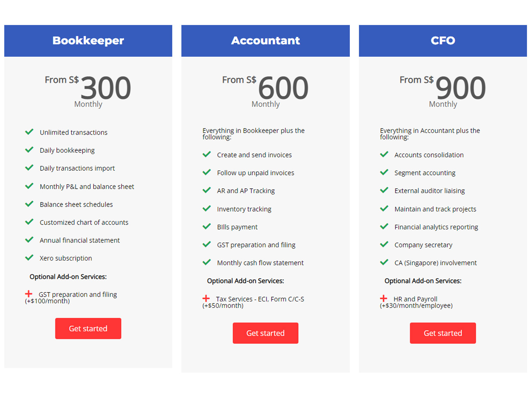Screen dimensions: 532x399
Task: Select the Bookkeeper plan header
Action: click(88, 41)
